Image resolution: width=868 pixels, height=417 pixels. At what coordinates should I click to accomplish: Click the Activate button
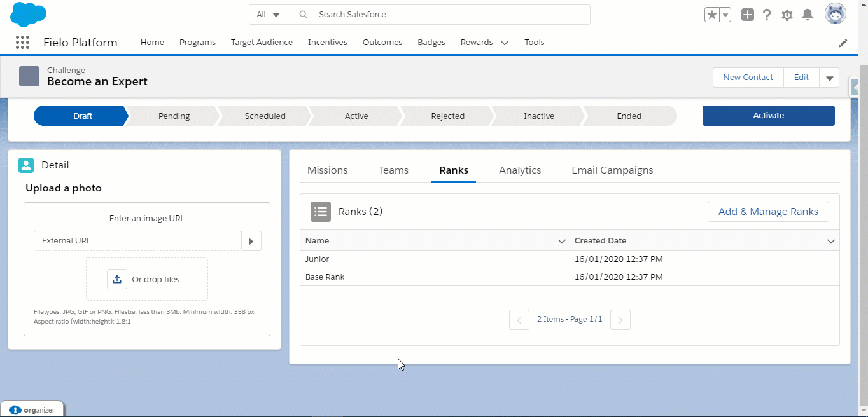tap(769, 116)
